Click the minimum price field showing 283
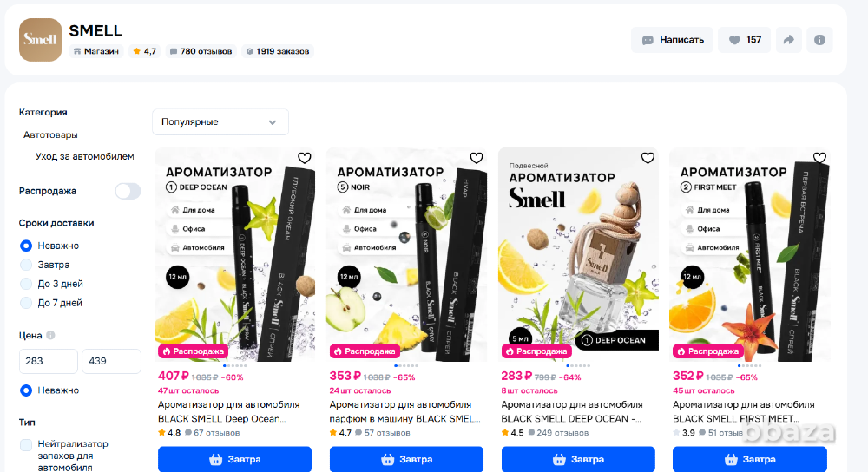 pyautogui.click(x=48, y=361)
